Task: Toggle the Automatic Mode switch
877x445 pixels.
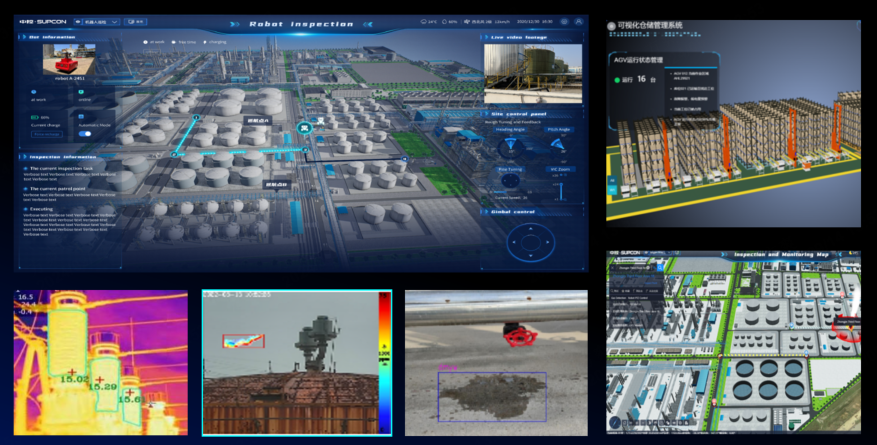Action: (x=86, y=133)
